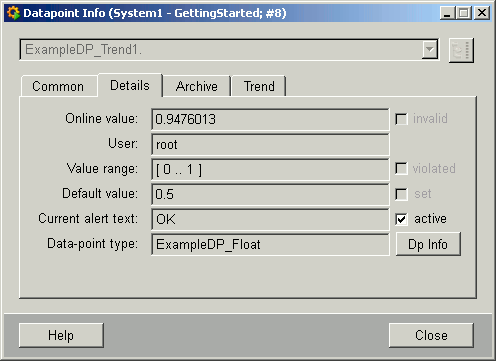This screenshot has width=496, height=361.
Task: Select the Details tab
Action: 130,86
